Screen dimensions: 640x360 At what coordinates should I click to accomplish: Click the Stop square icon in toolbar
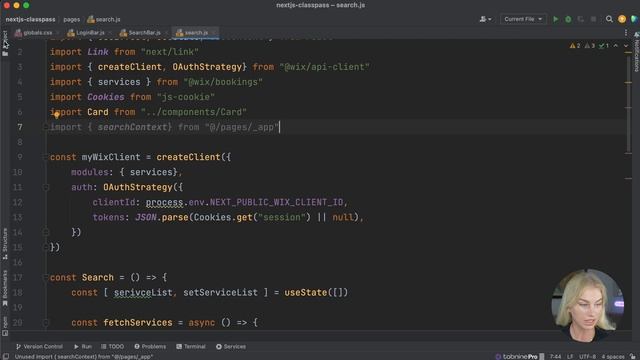(x=593, y=19)
